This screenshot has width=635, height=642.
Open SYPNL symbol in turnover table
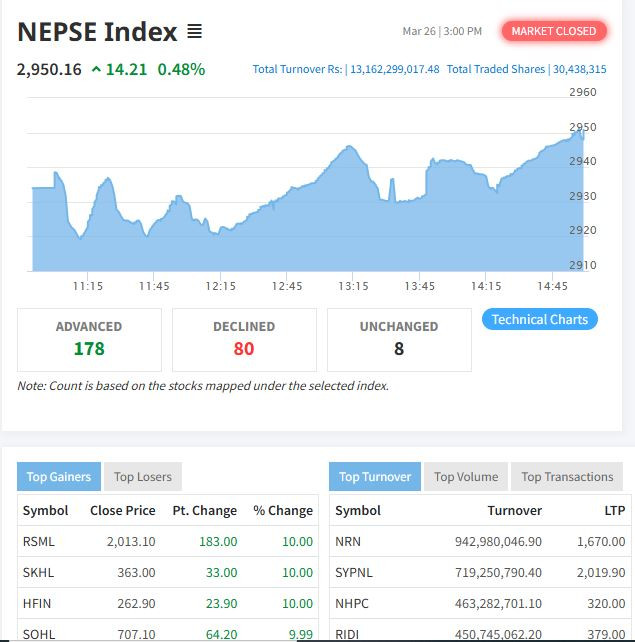click(354, 573)
